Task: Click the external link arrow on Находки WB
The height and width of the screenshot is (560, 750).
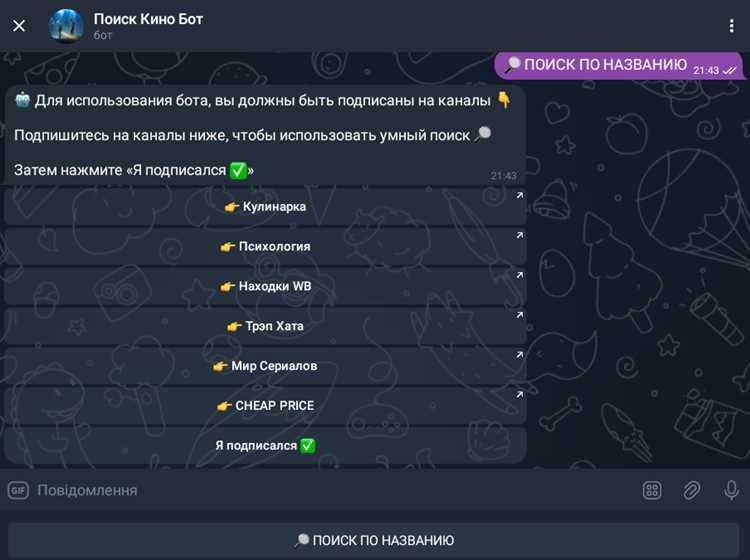Action: (x=519, y=275)
